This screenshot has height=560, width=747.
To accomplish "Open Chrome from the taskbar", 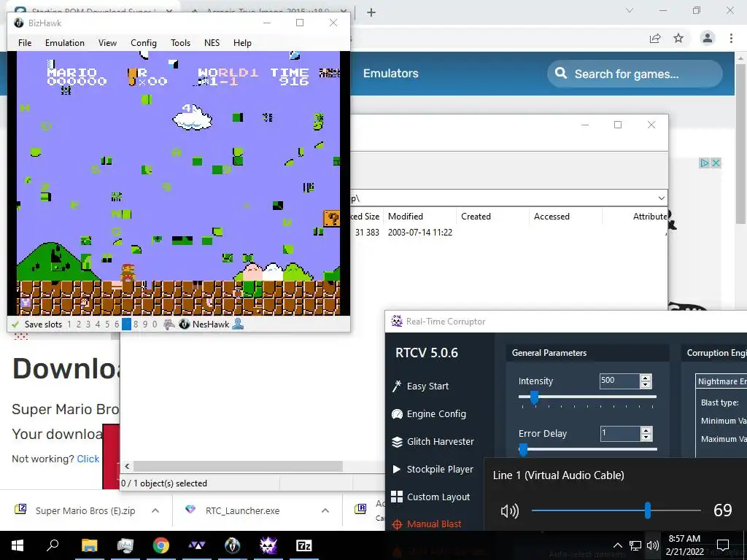I will tap(161, 545).
